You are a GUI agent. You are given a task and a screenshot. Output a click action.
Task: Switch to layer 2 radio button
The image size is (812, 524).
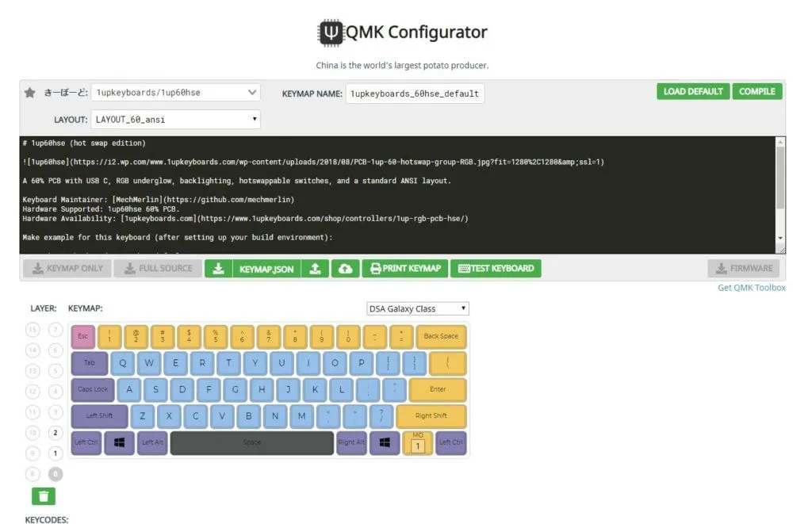point(55,433)
